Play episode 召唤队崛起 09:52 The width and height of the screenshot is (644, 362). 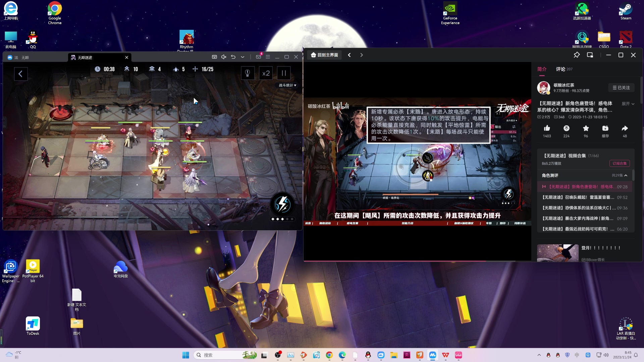click(x=585, y=197)
